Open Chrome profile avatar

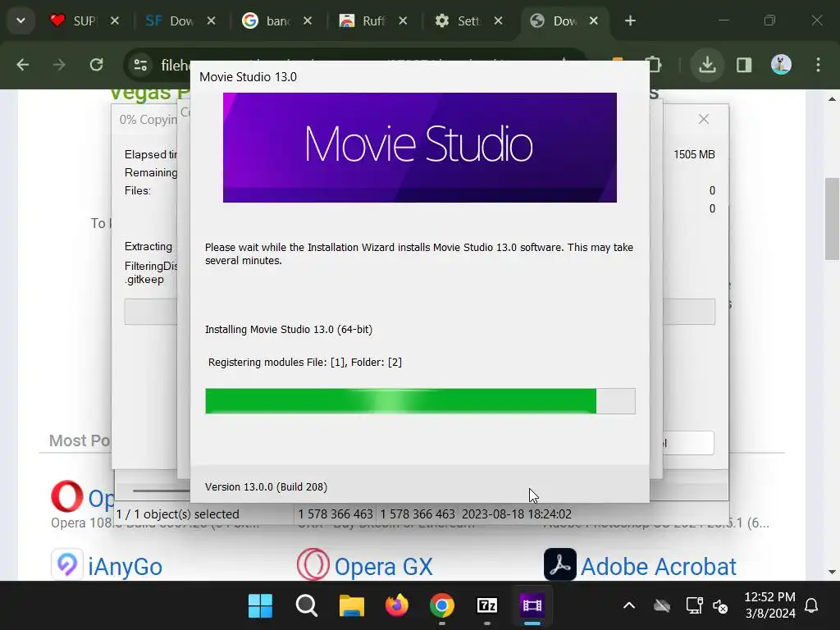[x=781, y=65]
